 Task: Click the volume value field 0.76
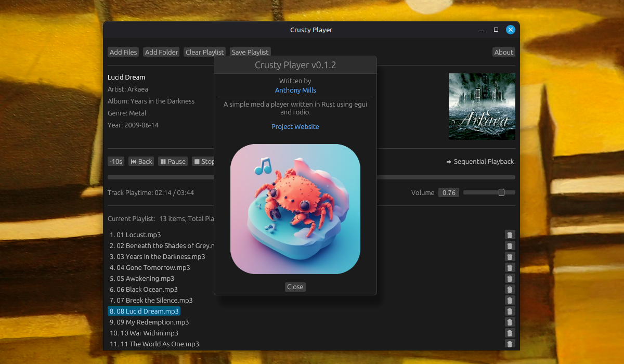click(x=448, y=193)
